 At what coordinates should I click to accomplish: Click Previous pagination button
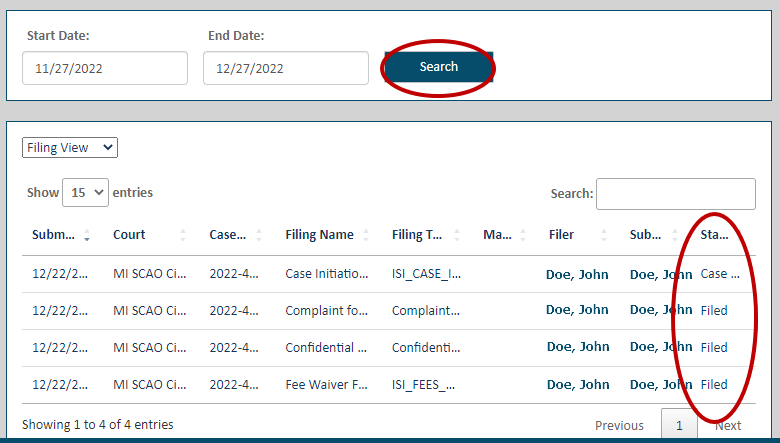click(x=619, y=425)
